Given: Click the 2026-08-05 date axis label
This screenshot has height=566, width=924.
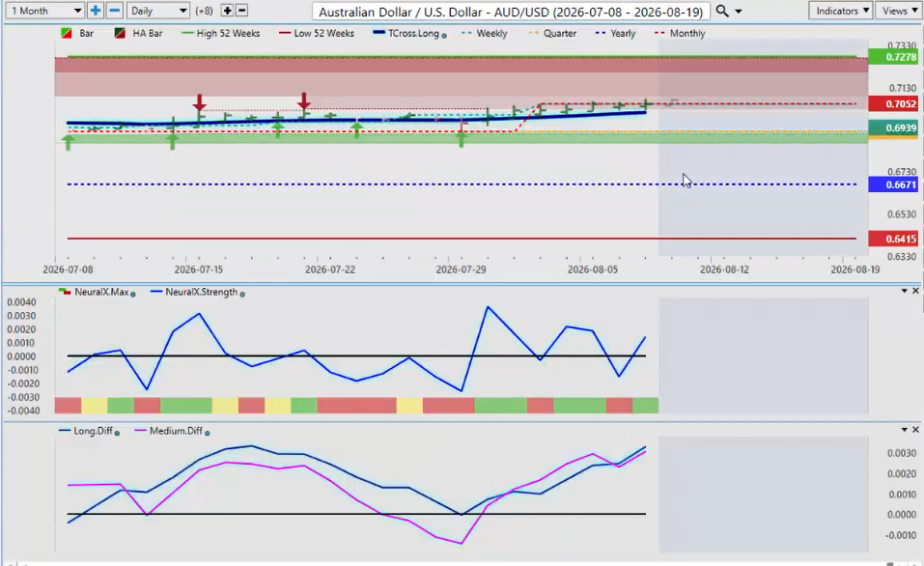Looking at the screenshot, I should coord(592,269).
